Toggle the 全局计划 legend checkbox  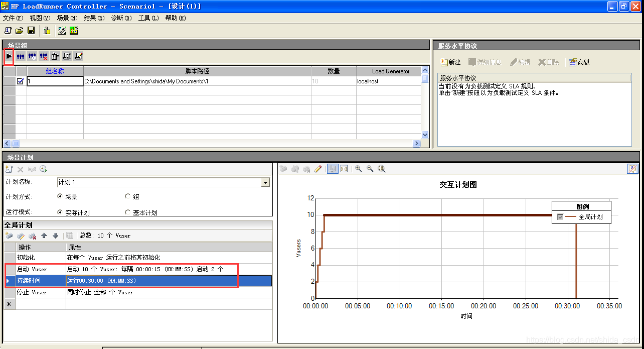[560, 217]
